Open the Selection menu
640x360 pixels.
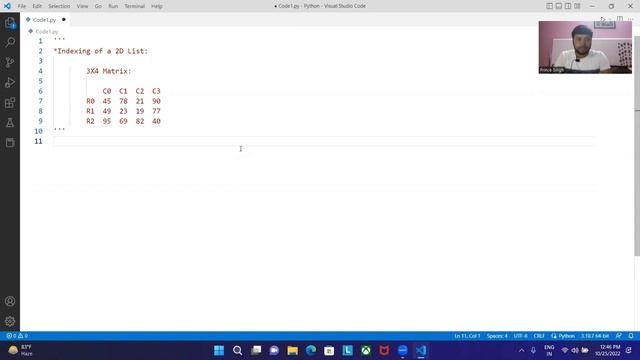pos(59,6)
